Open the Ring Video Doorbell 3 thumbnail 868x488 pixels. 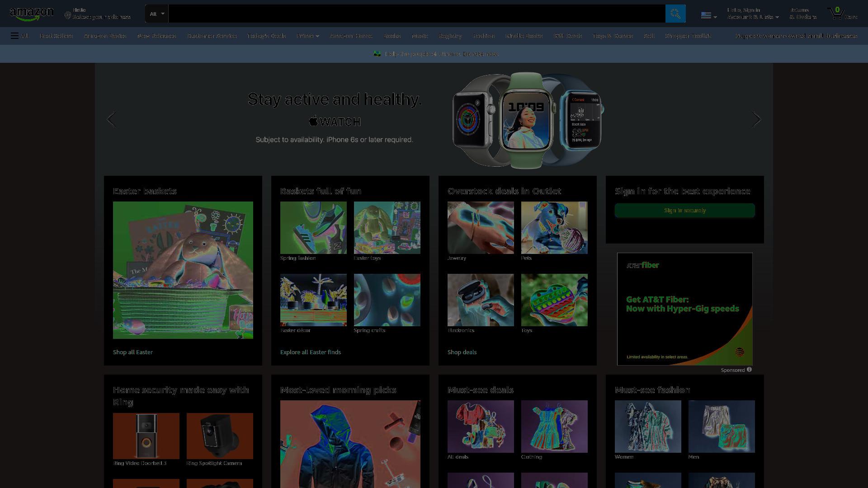(x=146, y=436)
